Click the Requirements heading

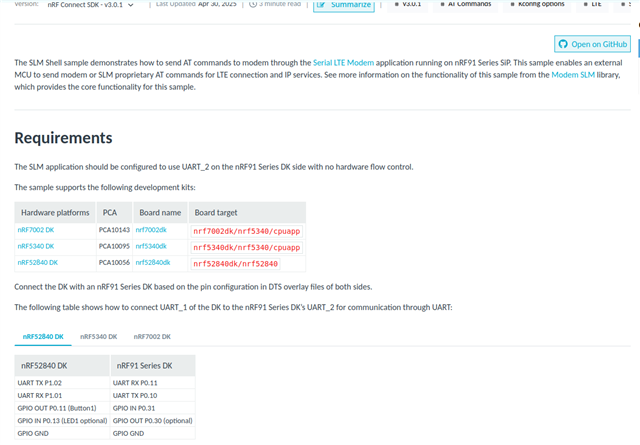point(63,138)
